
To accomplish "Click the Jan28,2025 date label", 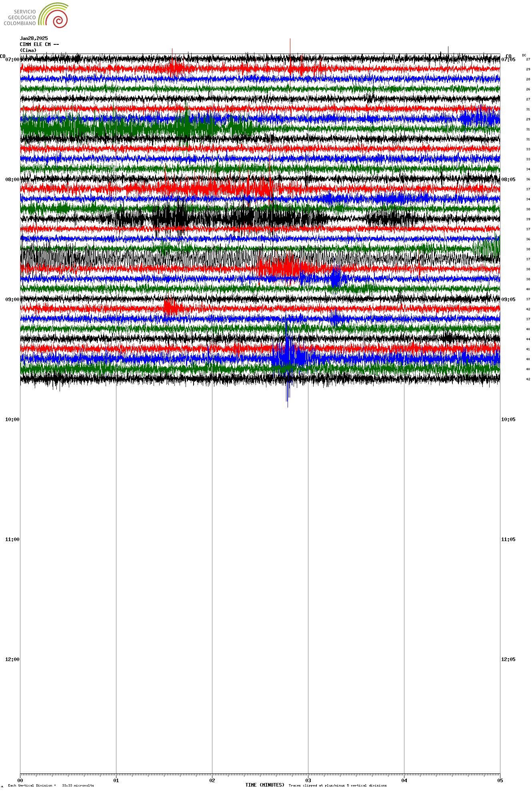I will [34, 38].
